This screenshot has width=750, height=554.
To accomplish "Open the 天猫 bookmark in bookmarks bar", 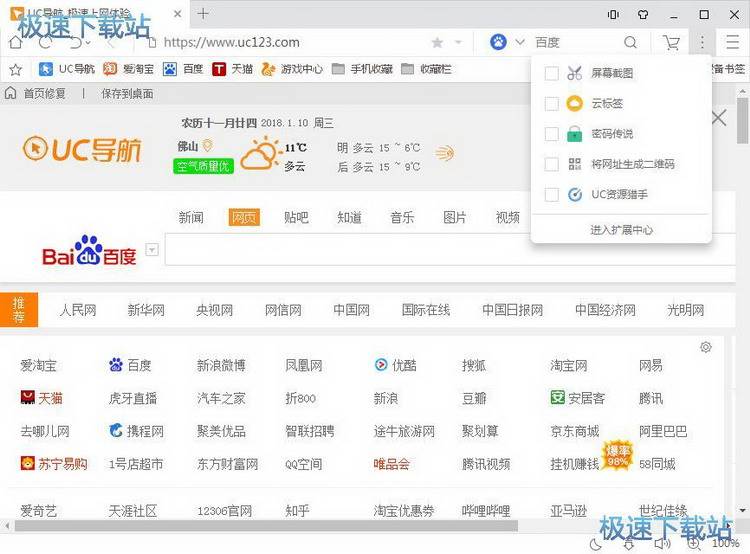I will coord(232,69).
